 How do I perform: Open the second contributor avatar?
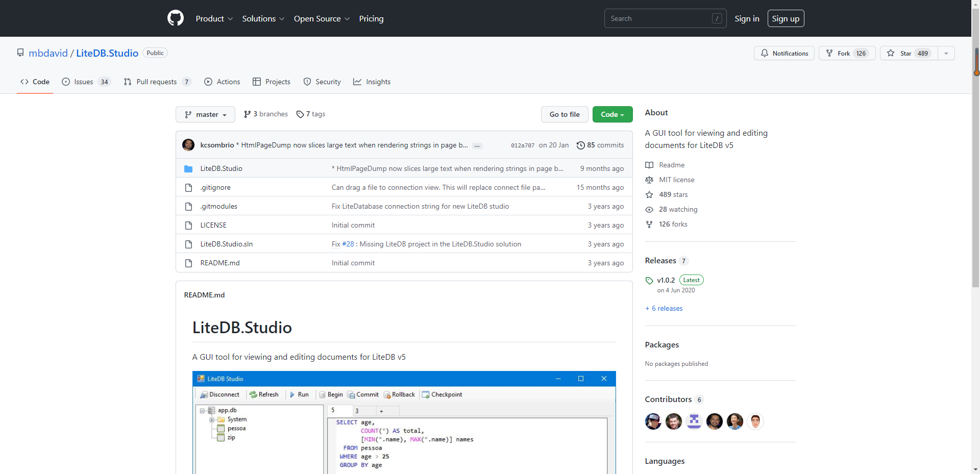pyautogui.click(x=674, y=421)
